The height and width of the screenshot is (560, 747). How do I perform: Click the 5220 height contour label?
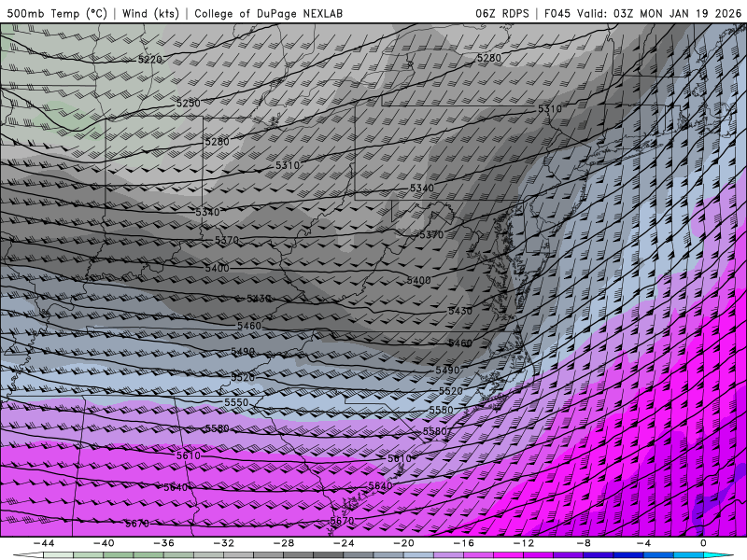(x=150, y=60)
